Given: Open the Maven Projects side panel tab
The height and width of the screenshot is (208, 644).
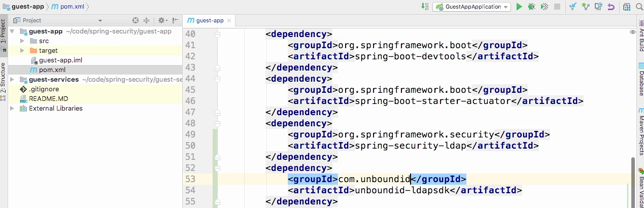Looking at the screenshot, I should coord(640,132).
